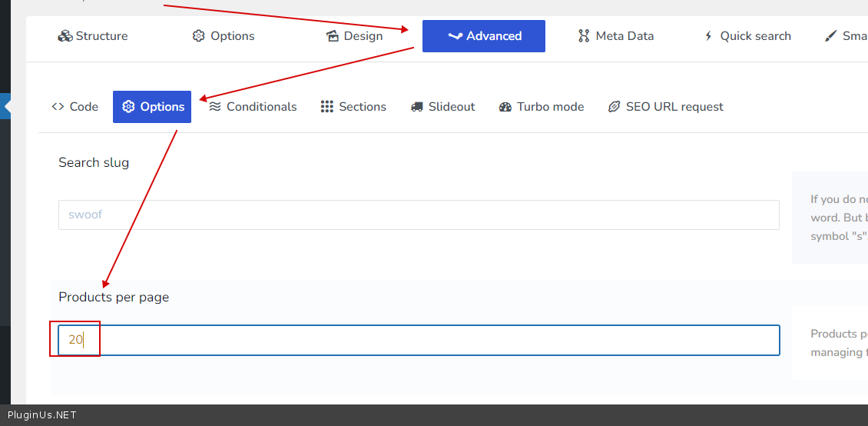Viewport: 868px width, 426px height.
Task: Click the gear icon in the top Options tab
Action: coord(199,36)
